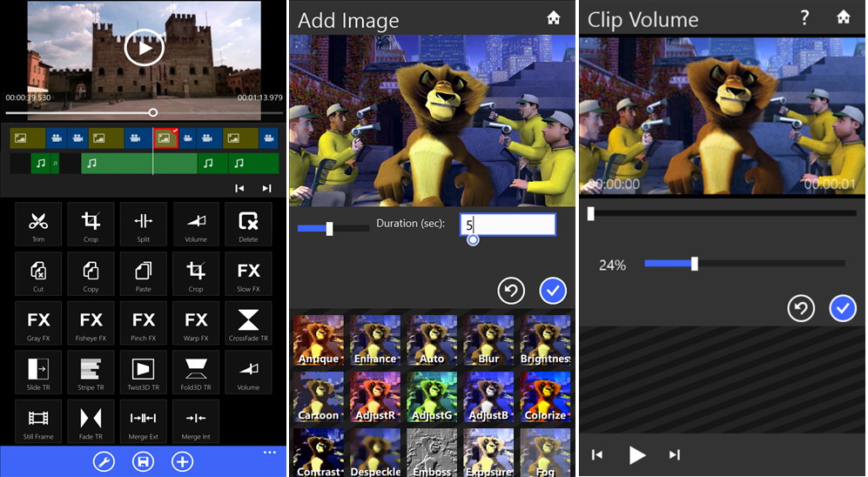The height and width of the screenshot is (477, 868).
Task: Apply the AdjustR filter thumbnail
Action: click(375, 397)
